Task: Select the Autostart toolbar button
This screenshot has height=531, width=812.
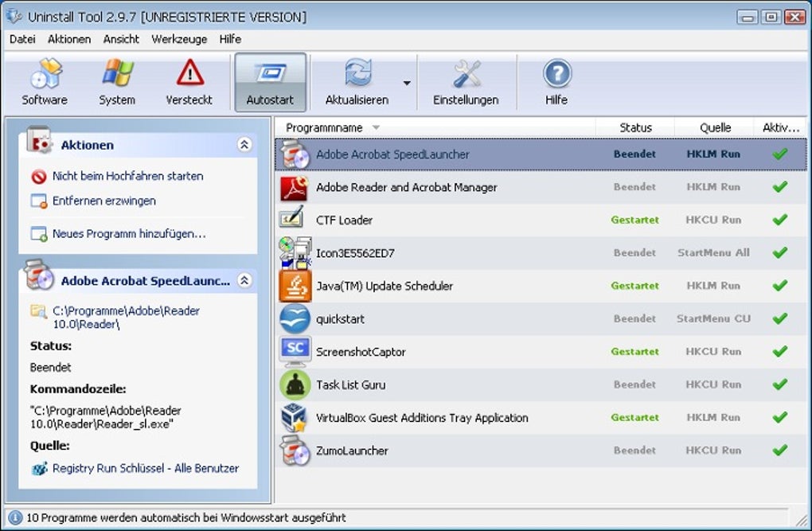Action: tap(271, 82)
